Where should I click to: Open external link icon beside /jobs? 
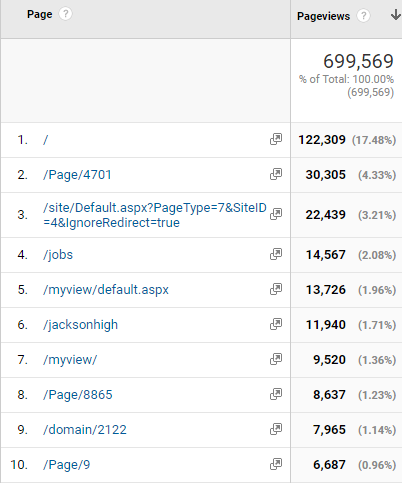276,254
